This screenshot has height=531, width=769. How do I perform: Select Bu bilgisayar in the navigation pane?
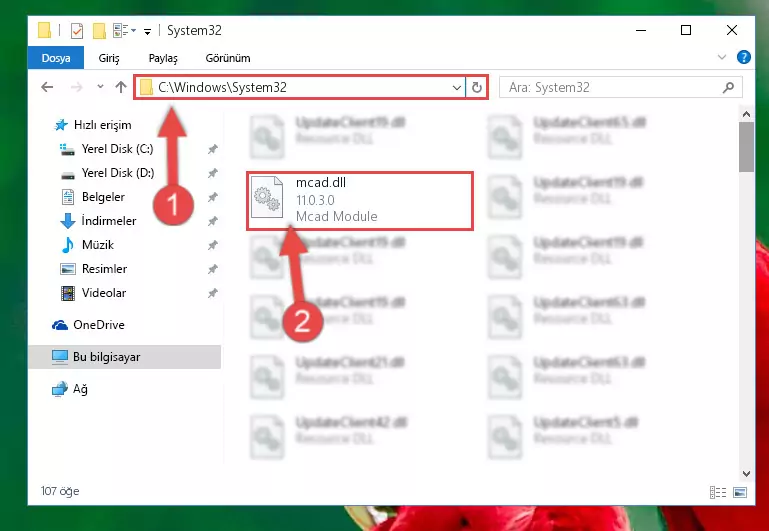(x=125, y=357)
